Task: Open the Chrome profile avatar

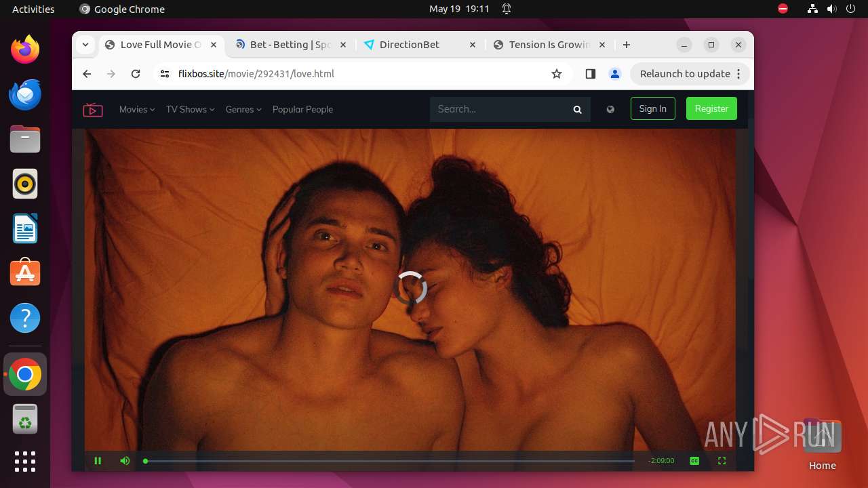Action: [615, 74]
